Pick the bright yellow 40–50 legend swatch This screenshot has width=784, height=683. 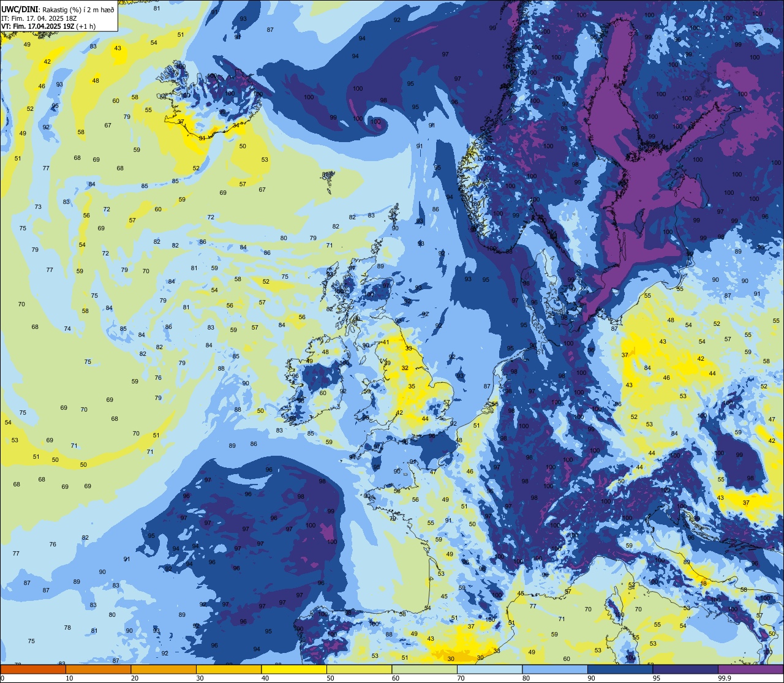(x=294, y=670)
